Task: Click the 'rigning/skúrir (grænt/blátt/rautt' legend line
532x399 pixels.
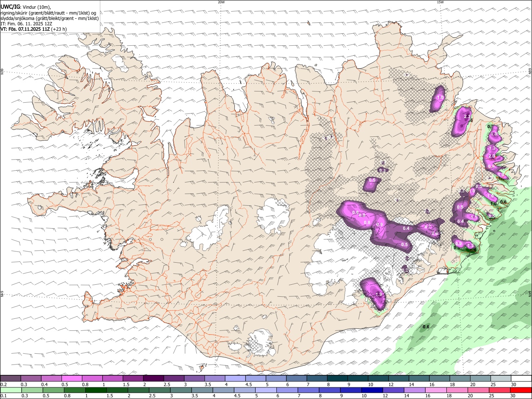Action: (48, 12)
